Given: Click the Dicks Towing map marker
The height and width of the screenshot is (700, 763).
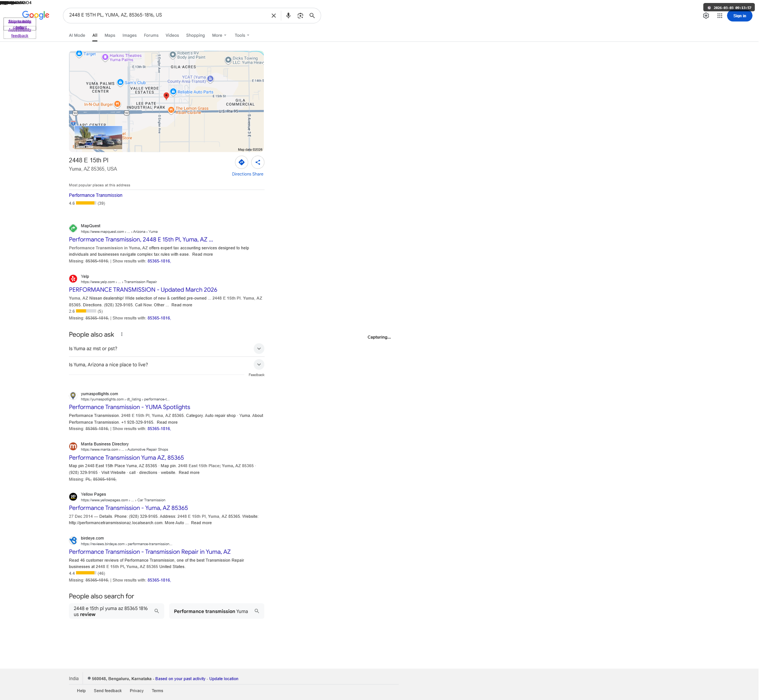Looking at the screenshot, I should pos(229,60).
